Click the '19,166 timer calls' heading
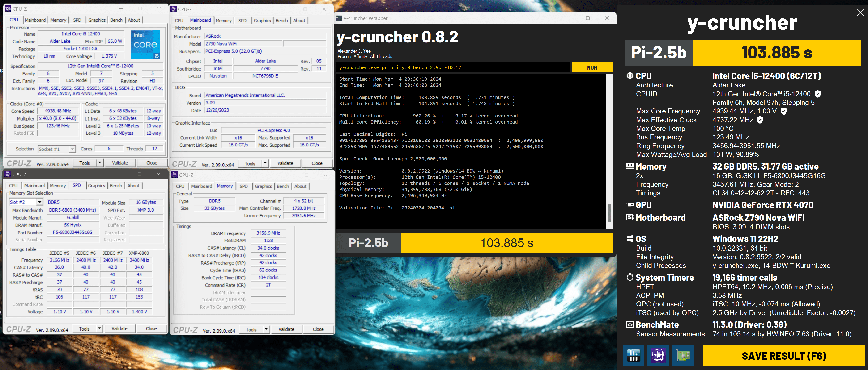 (745, 277)
